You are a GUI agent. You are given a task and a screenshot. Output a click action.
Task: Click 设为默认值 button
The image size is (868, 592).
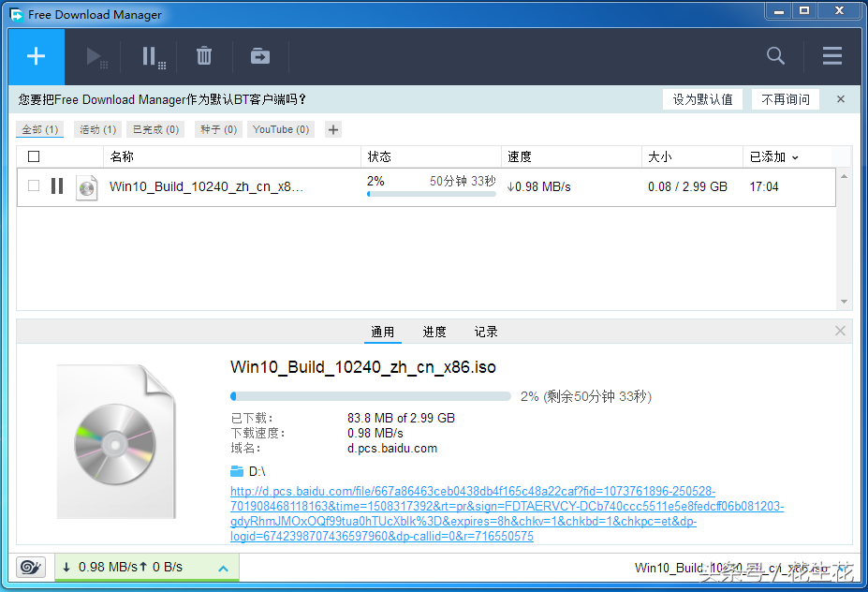coord(702,99)
